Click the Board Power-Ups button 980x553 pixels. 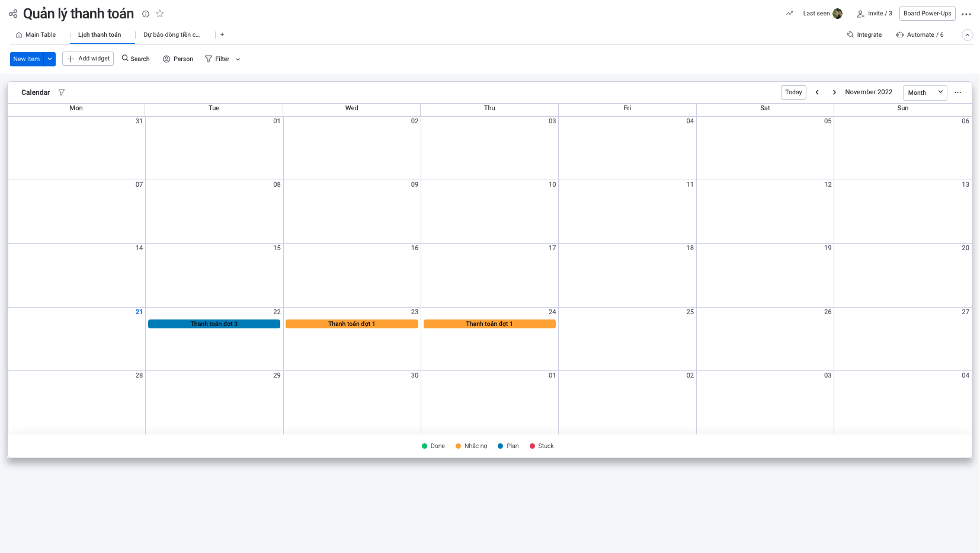click(x=927, y=14)
